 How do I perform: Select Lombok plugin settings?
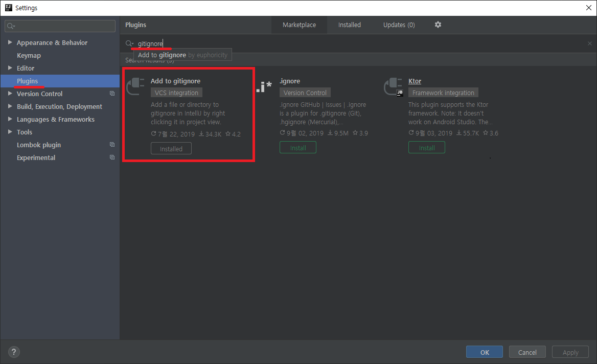tap(39, 145)
